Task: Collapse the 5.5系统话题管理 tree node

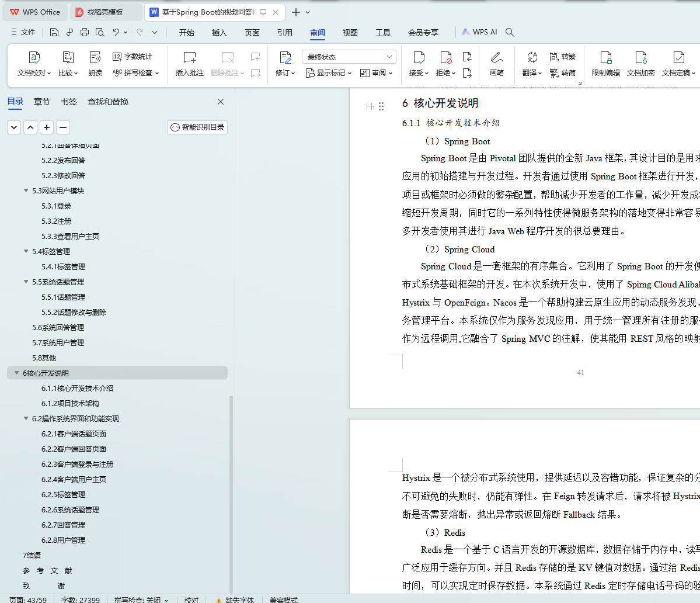Action: (x=26, y=282)
